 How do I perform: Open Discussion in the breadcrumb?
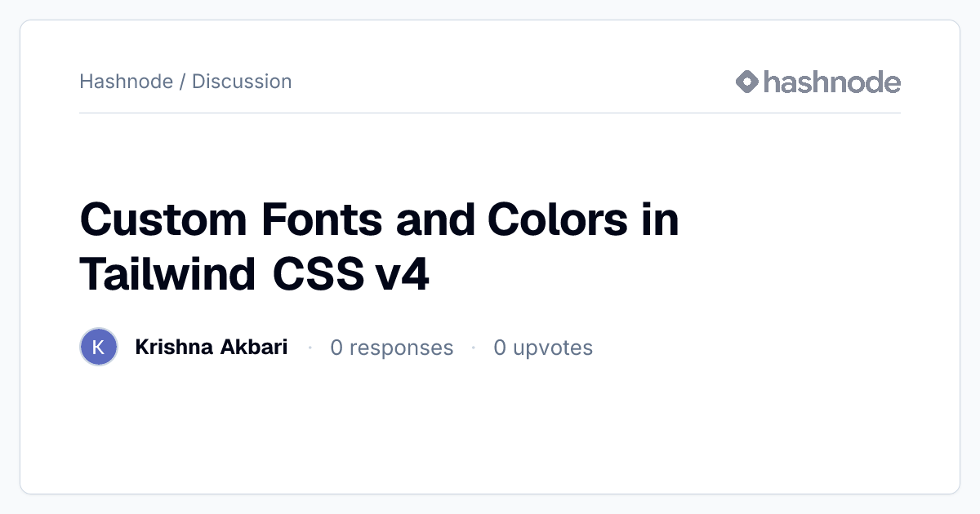click(242, 82)
